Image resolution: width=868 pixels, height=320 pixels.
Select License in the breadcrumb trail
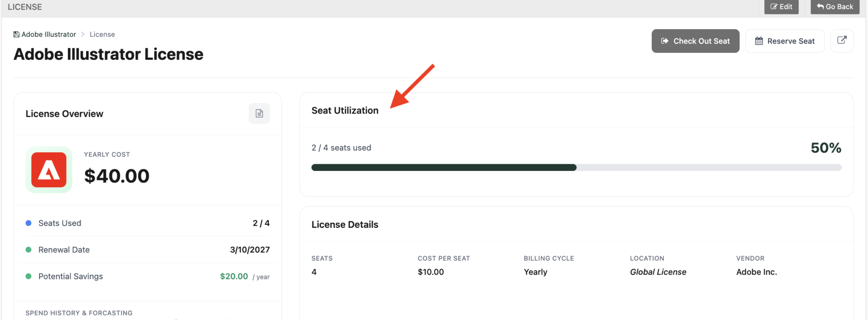point(102,34)
